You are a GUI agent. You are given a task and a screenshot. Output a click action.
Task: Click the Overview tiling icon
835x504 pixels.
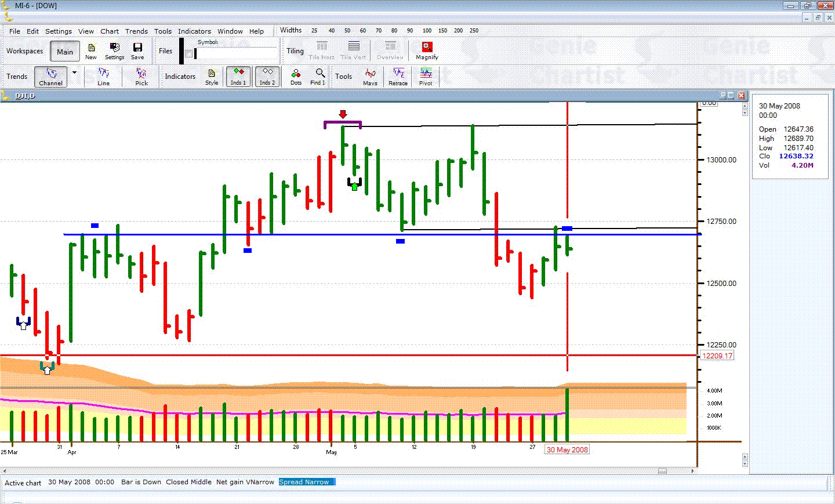tap(390, 51)
